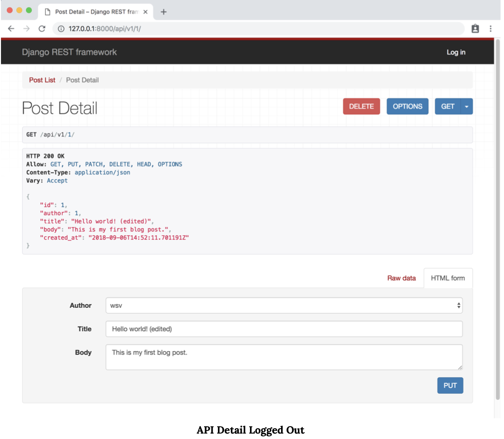The image size is (504, 439).
Task: Reload the page with the refresh icon
Action: point(42,29)
